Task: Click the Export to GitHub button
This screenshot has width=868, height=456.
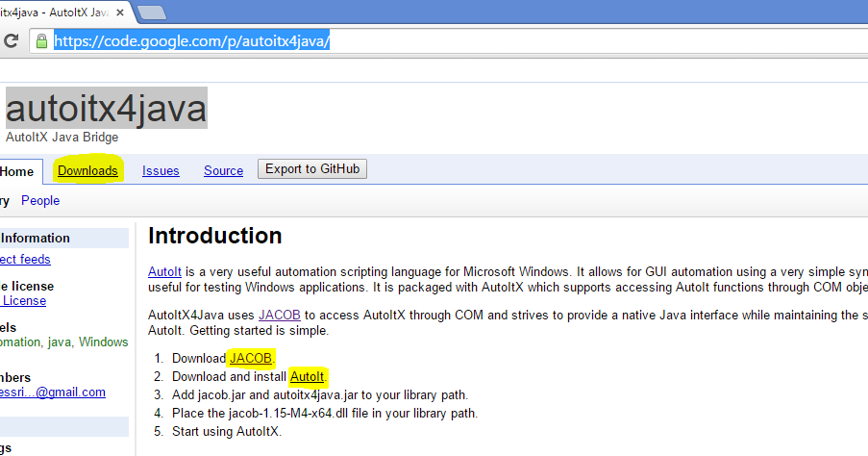Action: pos(312,169)
